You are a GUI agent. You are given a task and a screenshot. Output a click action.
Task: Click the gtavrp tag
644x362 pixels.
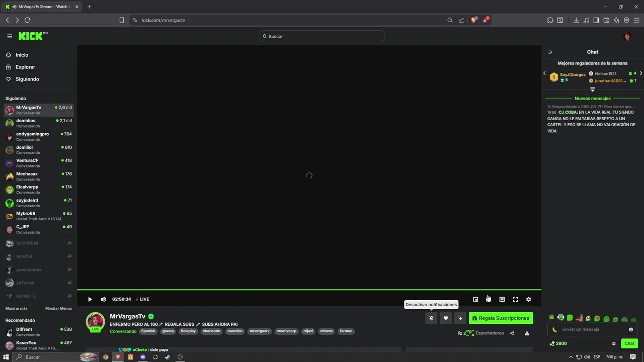pyautogui.click(x=168, y=331)
